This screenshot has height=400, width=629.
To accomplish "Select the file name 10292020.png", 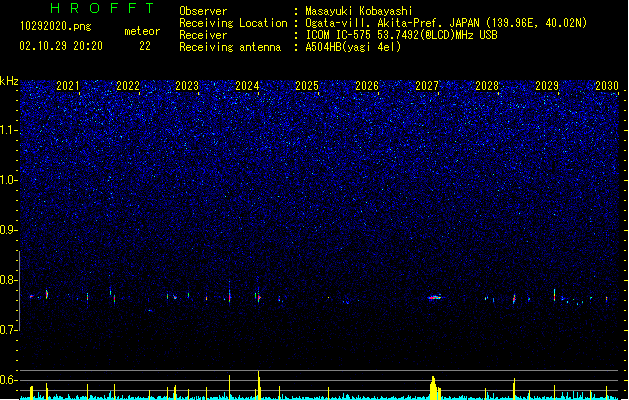I will click(56, 26).
